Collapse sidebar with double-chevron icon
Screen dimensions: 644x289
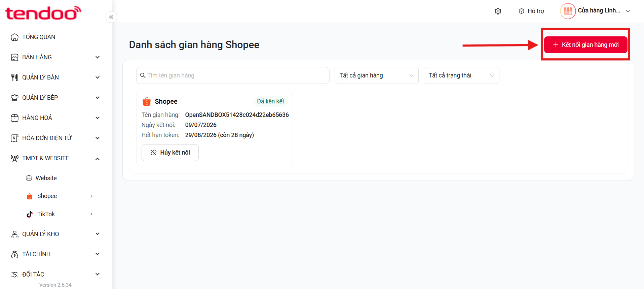click(x=111, y=17)
